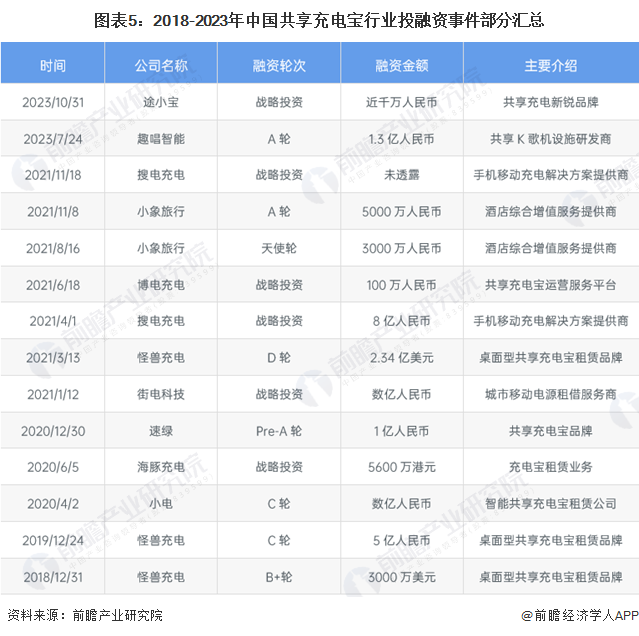
Task: Select the company cell '博电充电'
Action: tap(161, 285)
